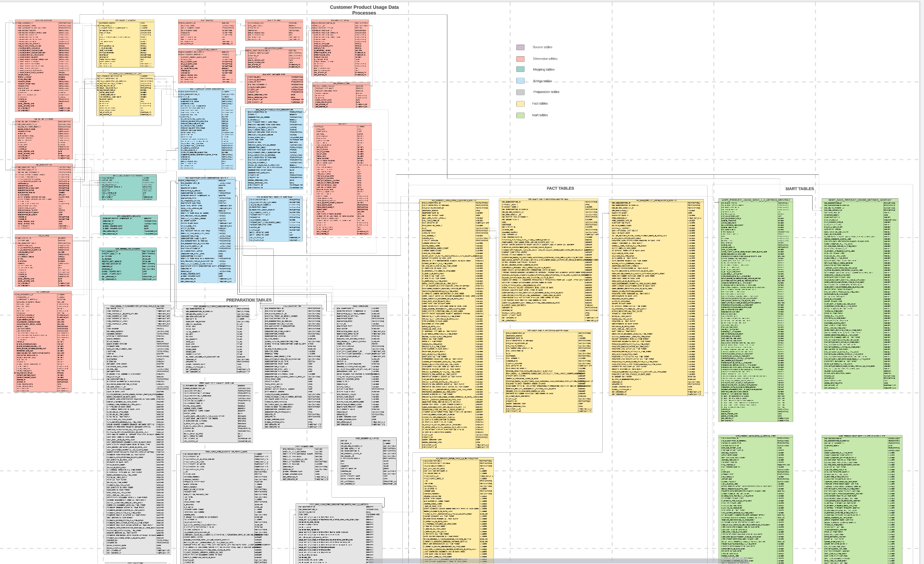Screen dimensions: 924x564
Task: Select the BDG_NAMESPACE_ORDER_SUBSCRIPTION_MONTHLY table header
Action: click(x=207, y=178)
